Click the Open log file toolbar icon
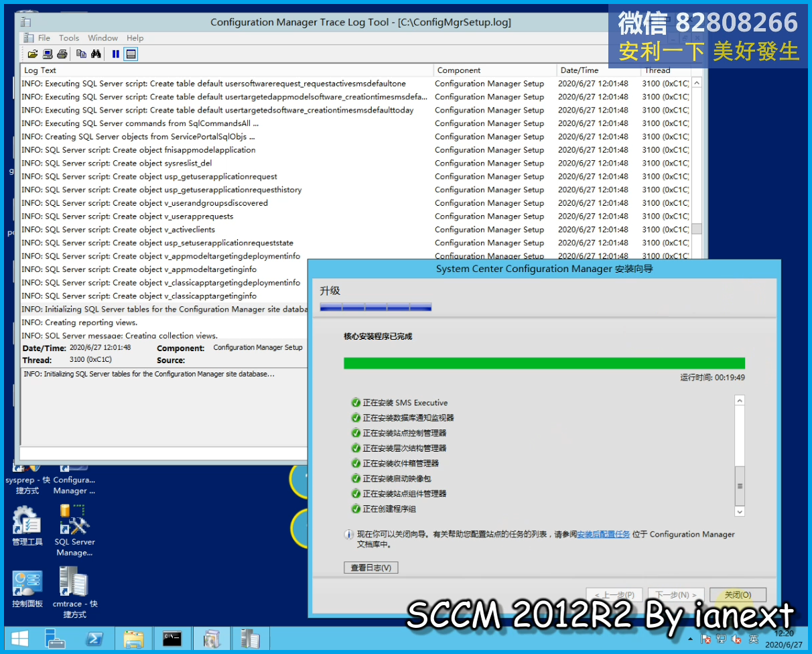Viewport: 812px width, 654px height. [32, 54]
